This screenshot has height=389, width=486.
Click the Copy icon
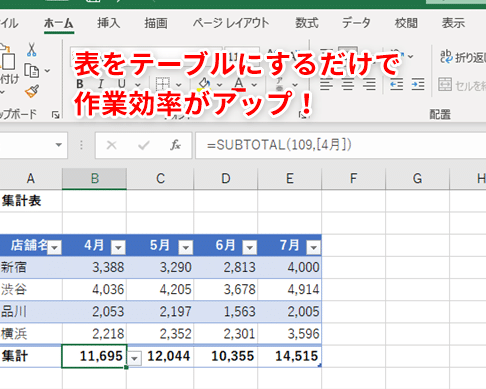pyautogui.click(x=32, y=71)
